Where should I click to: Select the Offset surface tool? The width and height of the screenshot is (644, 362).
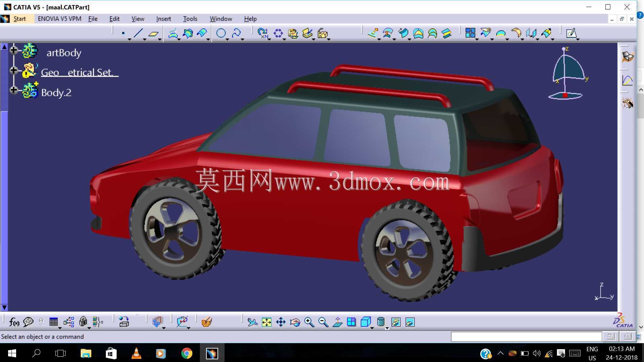[188, 33]
